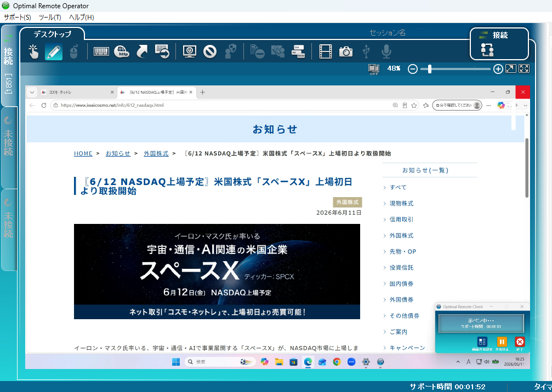Open the ツール(T) menu
Viewport: 552px width, 392px height.
click(x=50, y=17)
